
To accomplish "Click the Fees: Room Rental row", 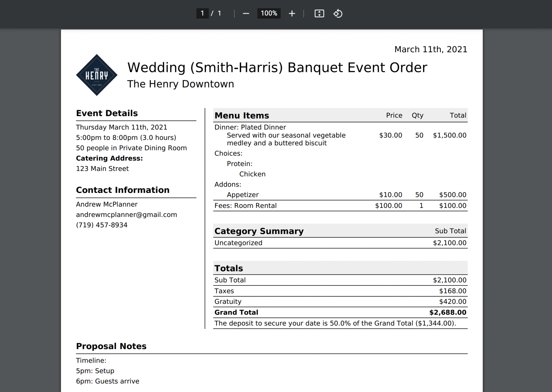I will click(x=245, y=206).
